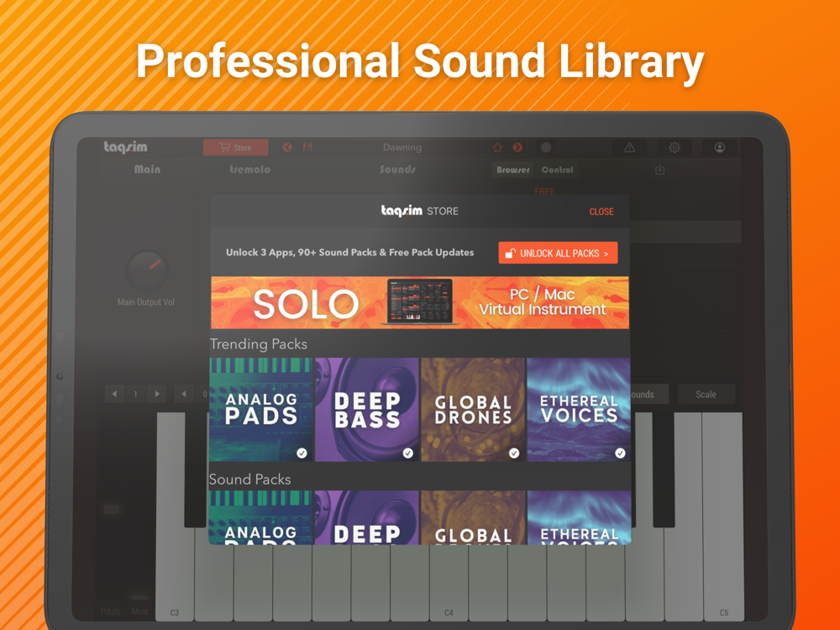Open Analog Pads in Trending Packs
840x630 pixels.
point(261,409)
